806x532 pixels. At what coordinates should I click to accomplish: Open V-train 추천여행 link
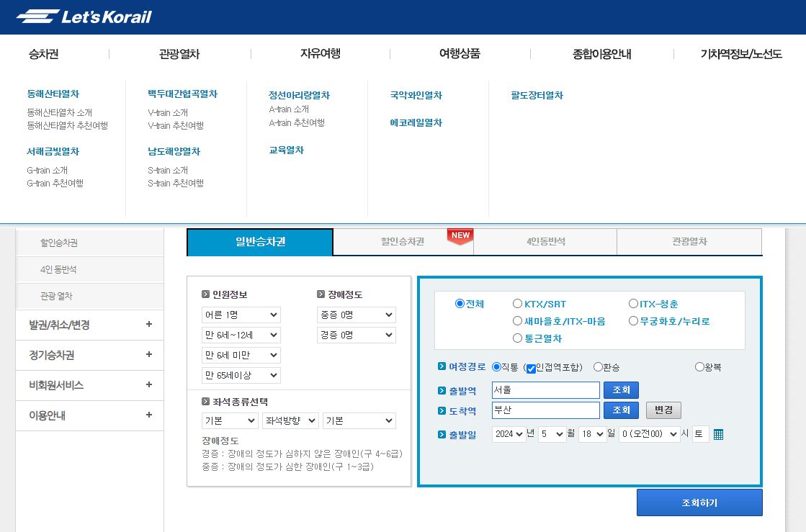point(176,125)
